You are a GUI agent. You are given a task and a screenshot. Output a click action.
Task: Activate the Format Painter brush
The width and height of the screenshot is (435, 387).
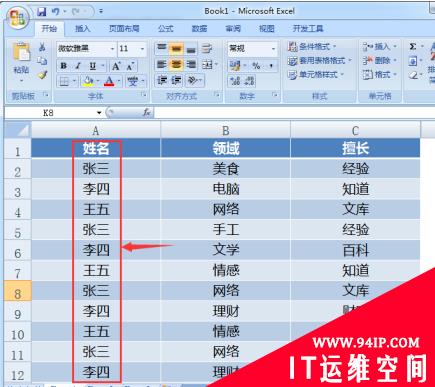coord(42,75)
